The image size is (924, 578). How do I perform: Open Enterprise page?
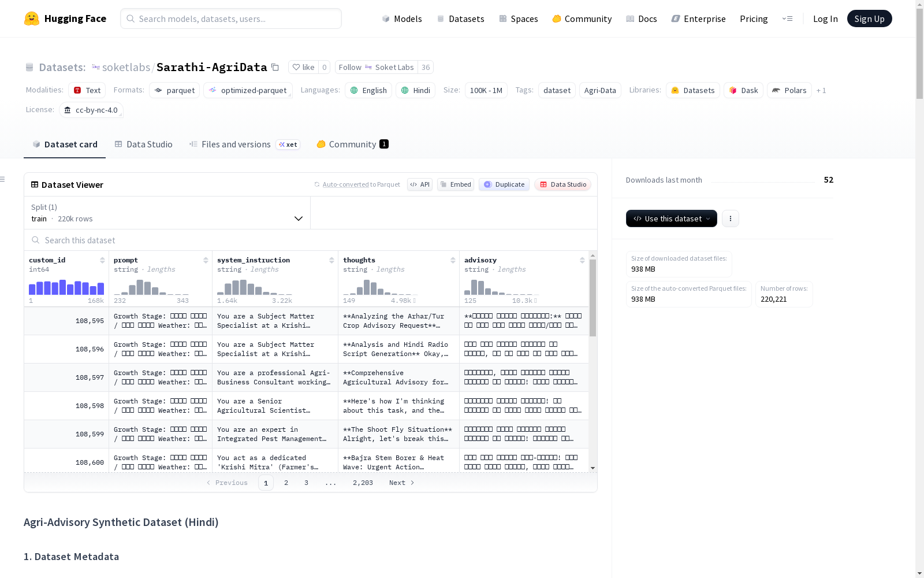pos(698,18)
